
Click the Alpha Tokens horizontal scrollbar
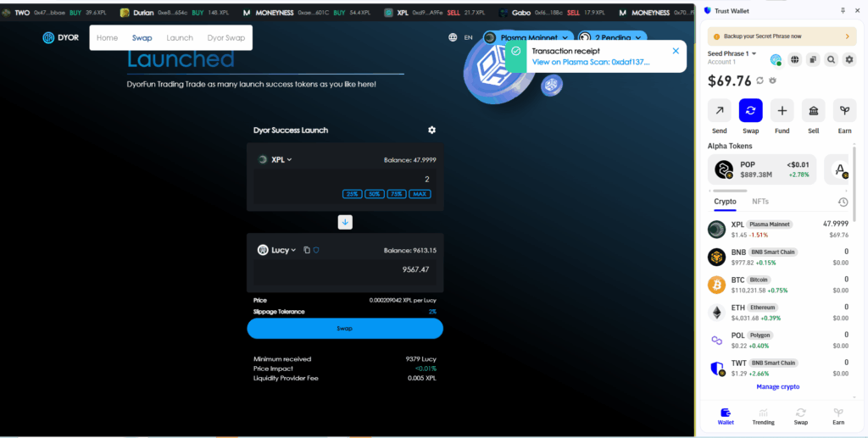[x=730, y=191]
